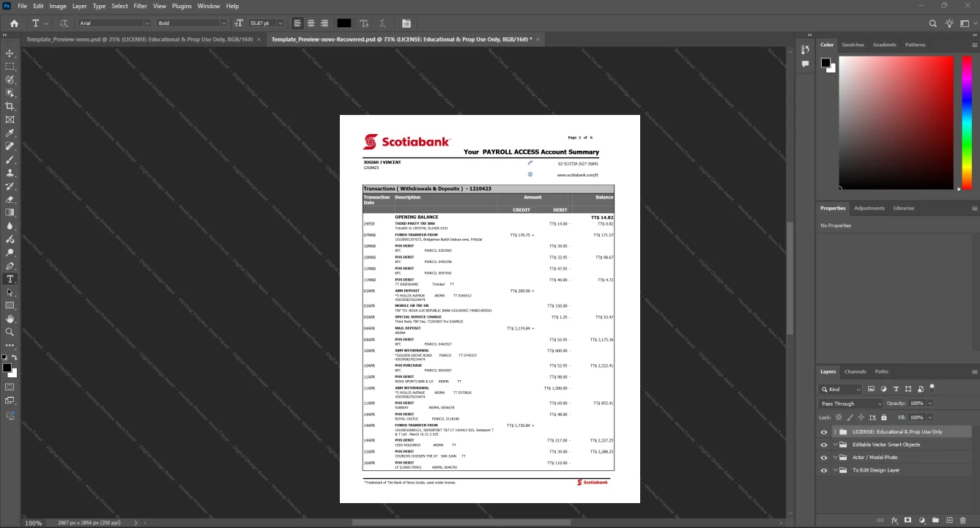Toggle pixel layer filter in Layers
The image size is (980, 528).
tap(872, 389)
